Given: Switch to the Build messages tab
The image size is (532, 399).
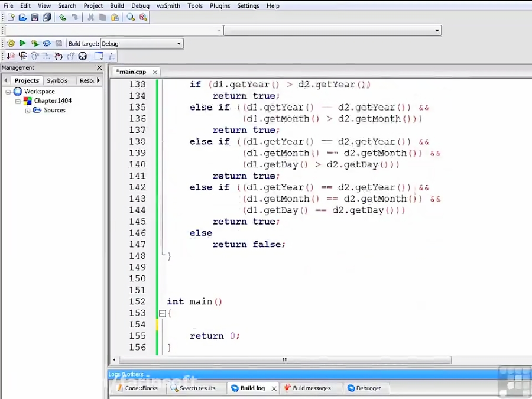Looking at the screenshot, I should (312, 388).
